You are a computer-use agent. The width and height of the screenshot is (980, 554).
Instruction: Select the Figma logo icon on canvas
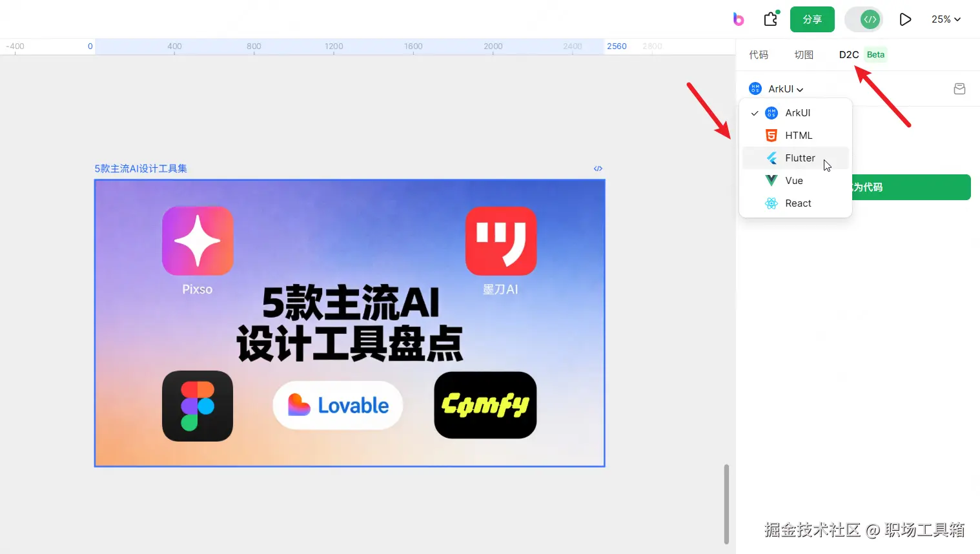tap(198, 406)
